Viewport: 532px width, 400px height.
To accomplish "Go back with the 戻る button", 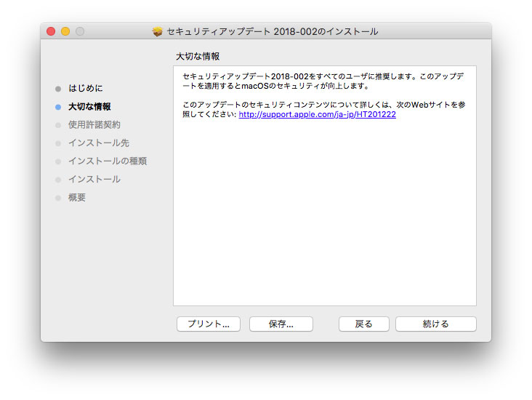I will (x=363, y=324).
